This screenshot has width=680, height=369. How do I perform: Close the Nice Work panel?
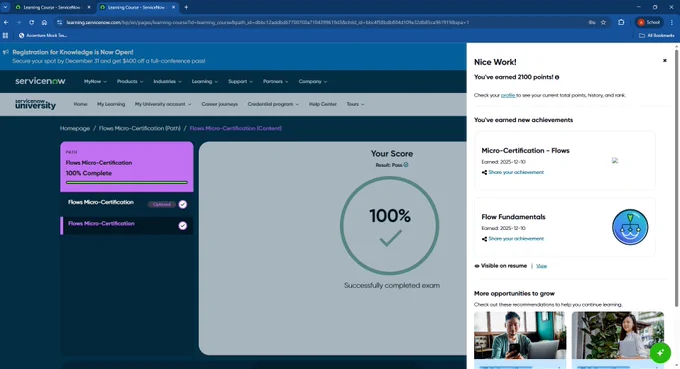pos(664,61)
